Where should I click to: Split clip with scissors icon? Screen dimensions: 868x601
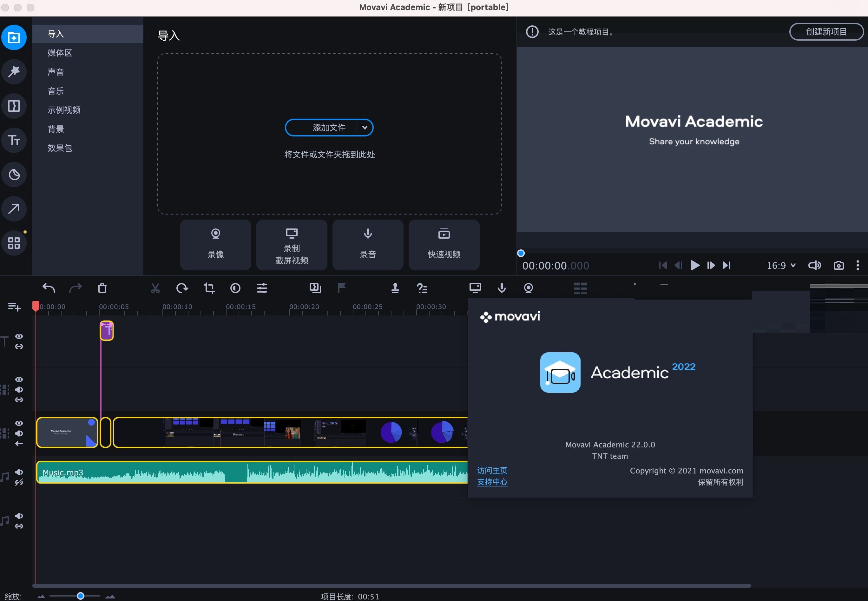[155, 288]
